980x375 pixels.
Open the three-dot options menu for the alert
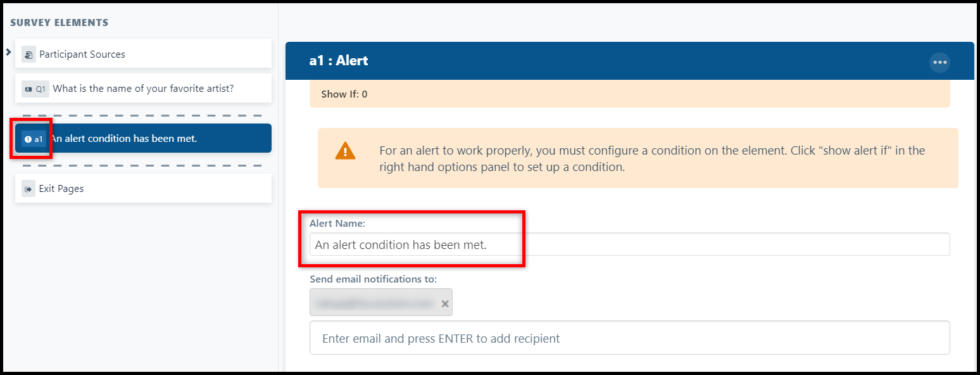939,62
